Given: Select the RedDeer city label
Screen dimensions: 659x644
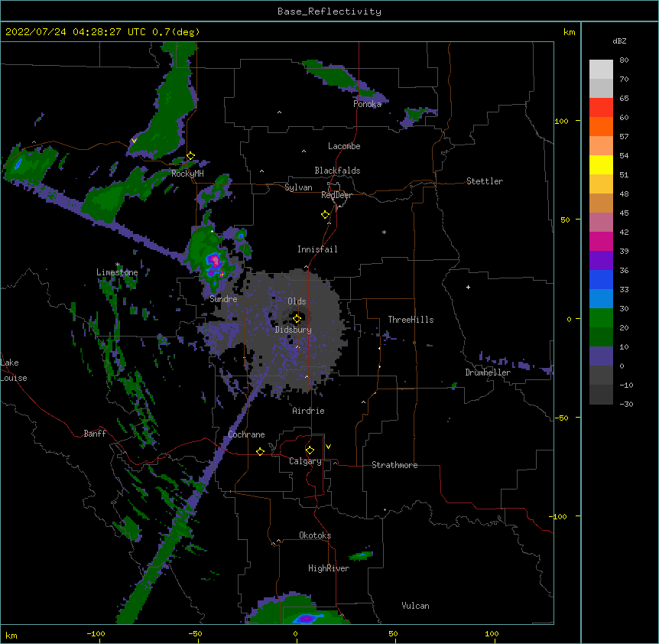Looking at the screenshot, I should click(x=336, y=195).
